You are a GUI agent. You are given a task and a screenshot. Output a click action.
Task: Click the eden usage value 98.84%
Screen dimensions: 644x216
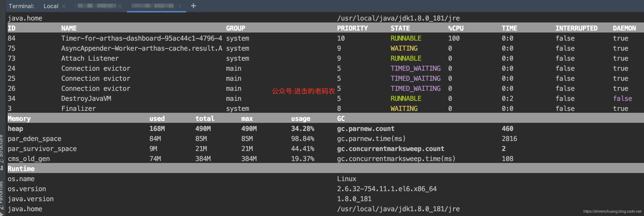[x=303, y=139]
